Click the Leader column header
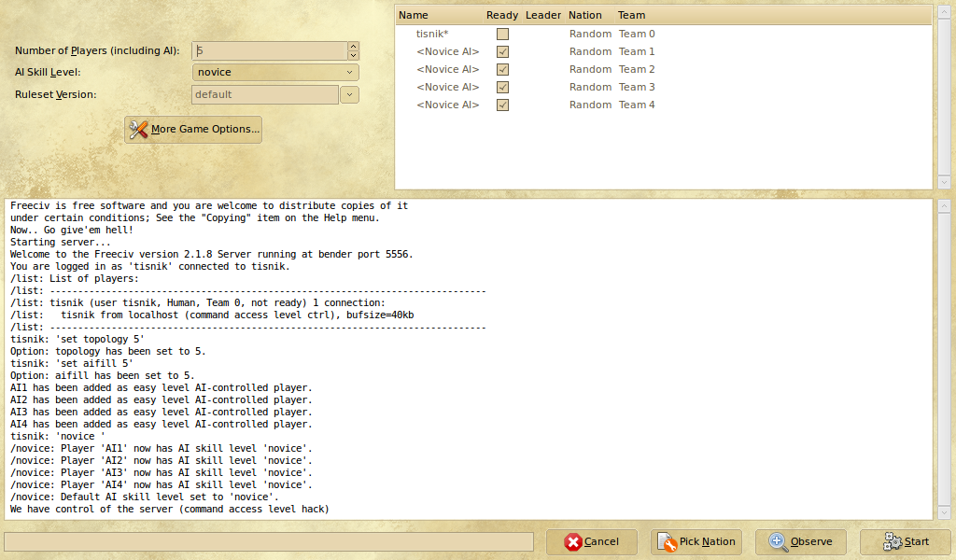Viewport: 956px width, 560px height. click(x=542, y=15)
